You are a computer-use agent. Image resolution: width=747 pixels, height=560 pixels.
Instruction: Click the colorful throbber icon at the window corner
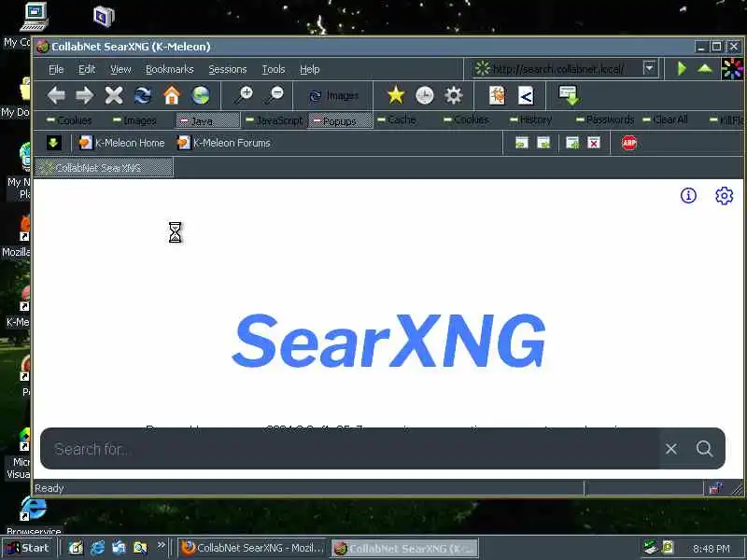click(x=732, y=69)
